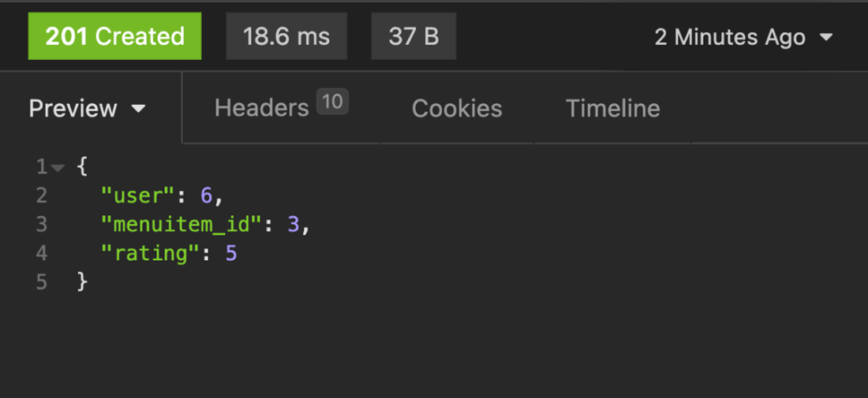The width and height of the screenshot is (868, 398).
Task: Click the user value 6
Action: (206, 195)
